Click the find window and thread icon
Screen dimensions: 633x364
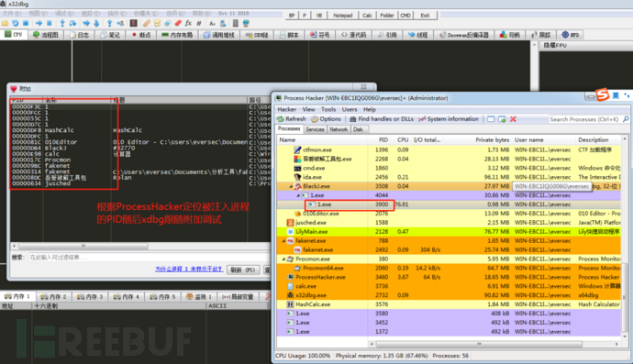(502, 119)
